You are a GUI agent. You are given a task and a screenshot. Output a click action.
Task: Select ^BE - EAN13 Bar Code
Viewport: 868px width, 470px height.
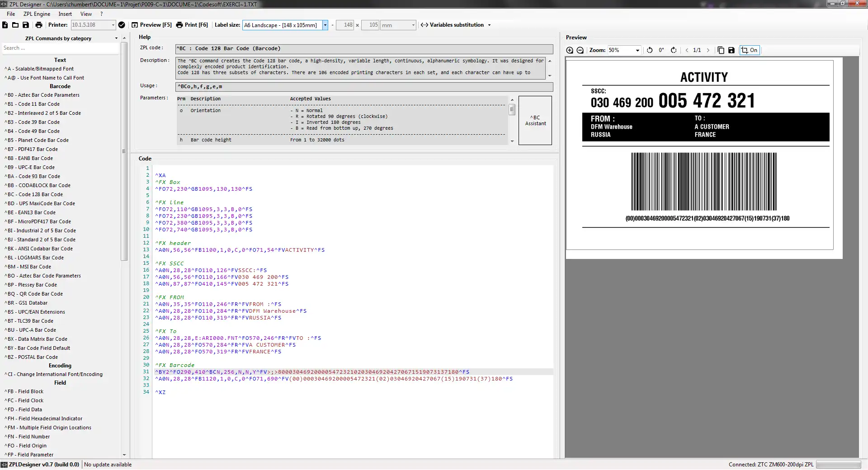30,212
